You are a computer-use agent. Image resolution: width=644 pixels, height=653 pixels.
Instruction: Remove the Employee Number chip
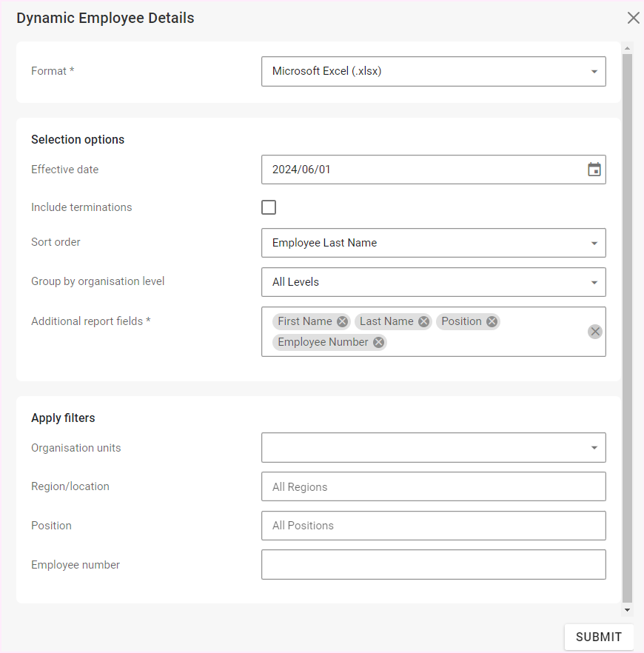[x=378, y=342]
